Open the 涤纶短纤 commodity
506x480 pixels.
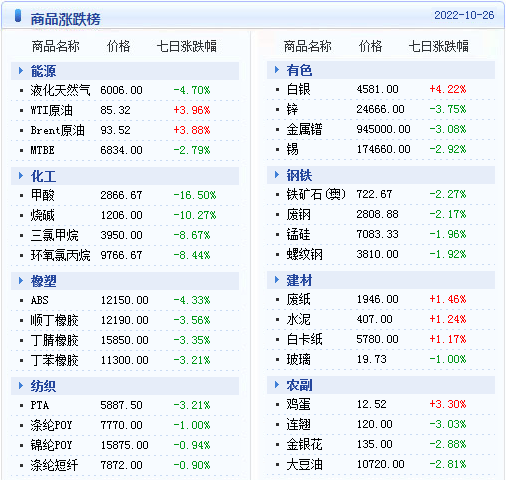pos(55,465)
